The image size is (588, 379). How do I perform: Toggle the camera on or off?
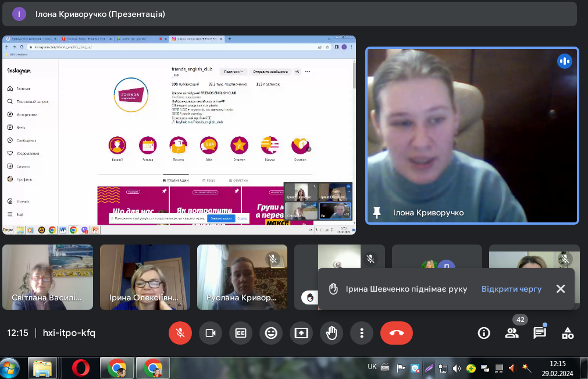click(x=211, y=333)
